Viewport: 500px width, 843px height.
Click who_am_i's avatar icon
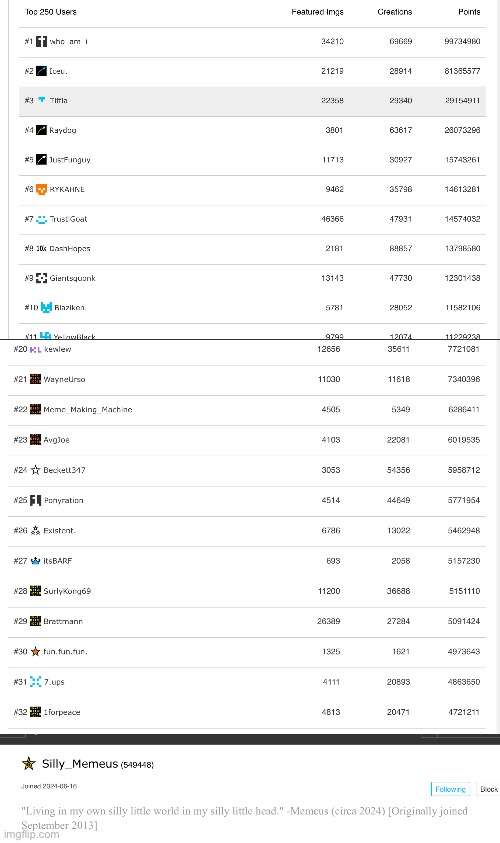pyautogui.click(x=41, y=41)
